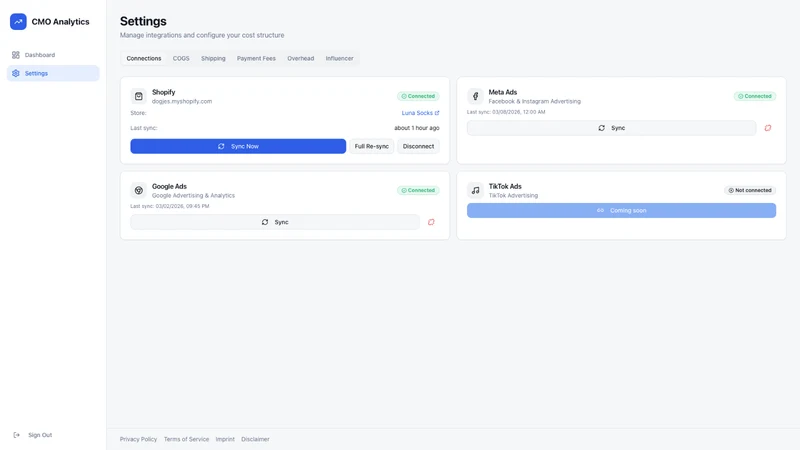
Task: Click the Meta Ads Facebook icon
Action: pyautogui.click(x=476, y=96)
